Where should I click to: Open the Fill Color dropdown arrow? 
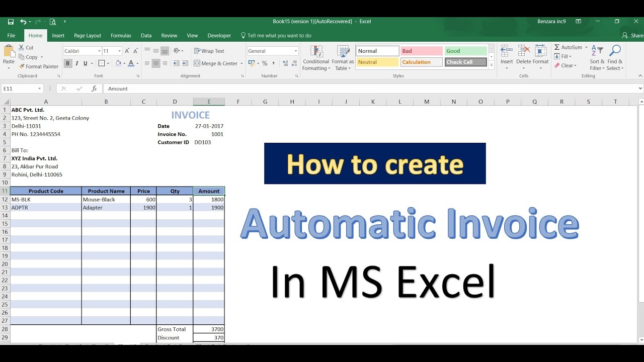point(123,63)
